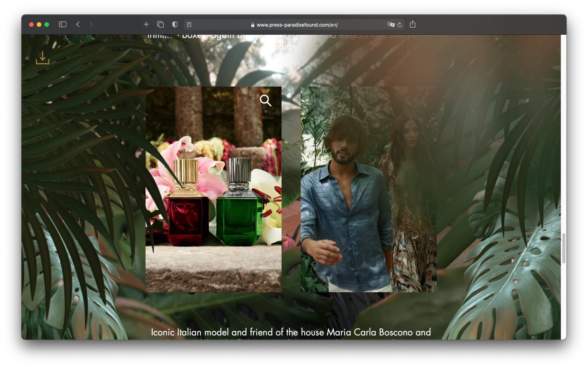Reload the current page
The width and height of the screenshot is (588, 368).
400,25
